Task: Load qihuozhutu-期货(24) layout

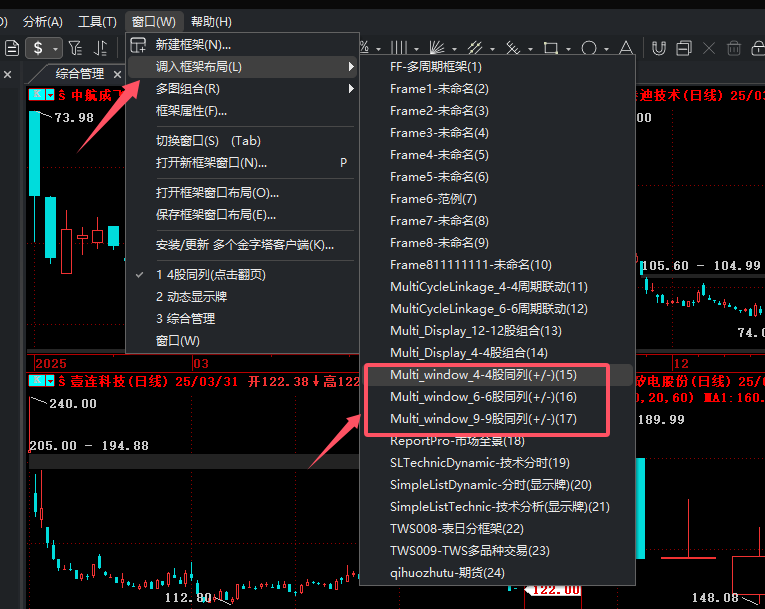Action: click(498, 572)
